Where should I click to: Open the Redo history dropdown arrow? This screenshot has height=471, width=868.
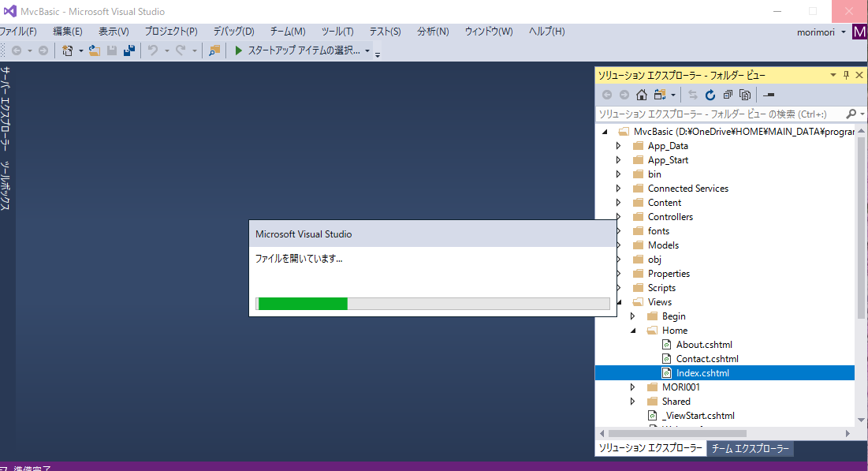tap(194, 51)
